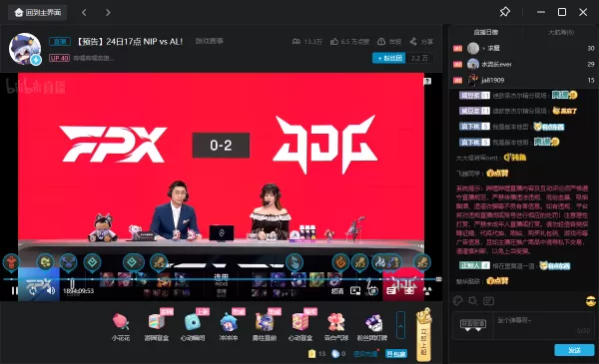Click the chat box icon above input
Image resolution: width=599 pixels, height=364 pixels.
(x=488, y=301)
